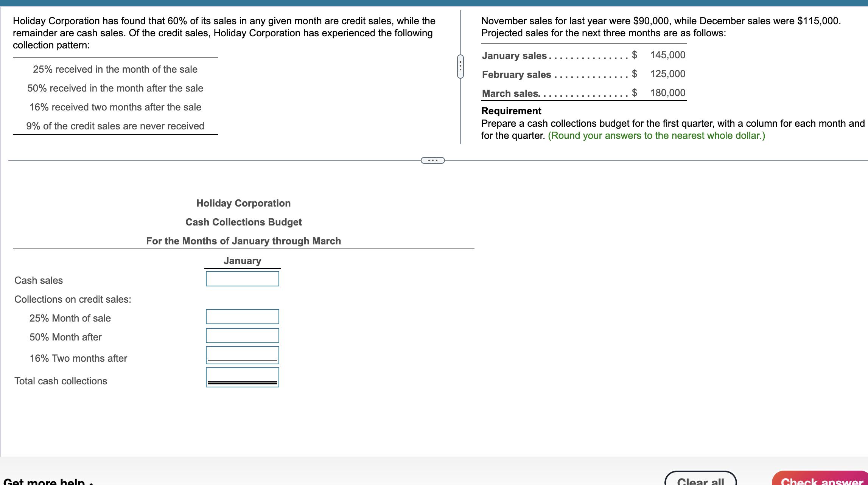Screen dimensions: 868x485
Task: Click the Cash sales answer box
Action: pos(242,279)
